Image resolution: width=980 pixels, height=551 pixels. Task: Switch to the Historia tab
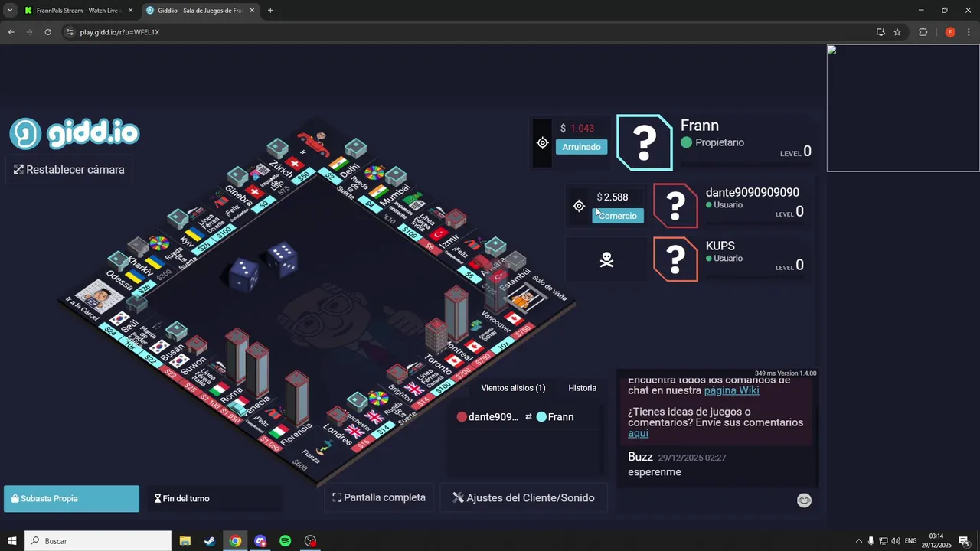[582, 388]
